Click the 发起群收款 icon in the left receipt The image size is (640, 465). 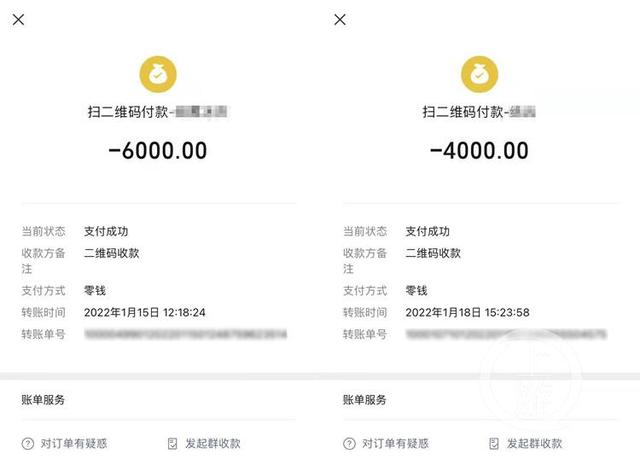pos(172,443)
